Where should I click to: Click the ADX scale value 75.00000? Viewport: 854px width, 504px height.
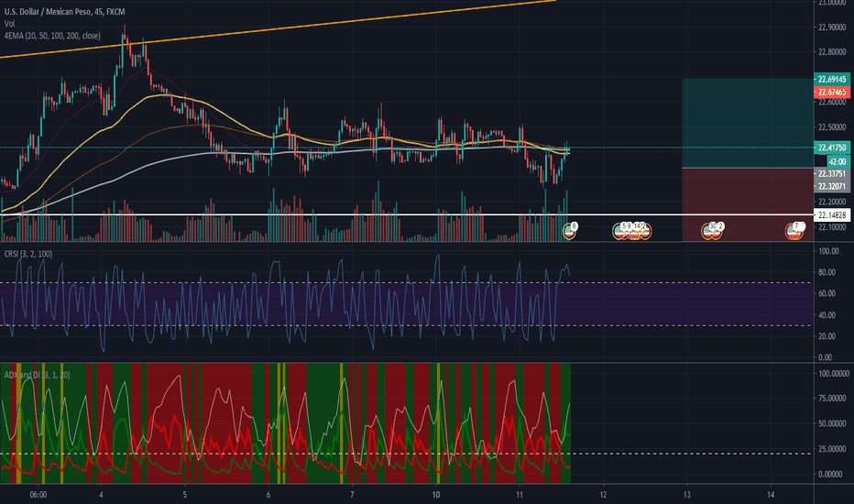(x=833, y=399)
